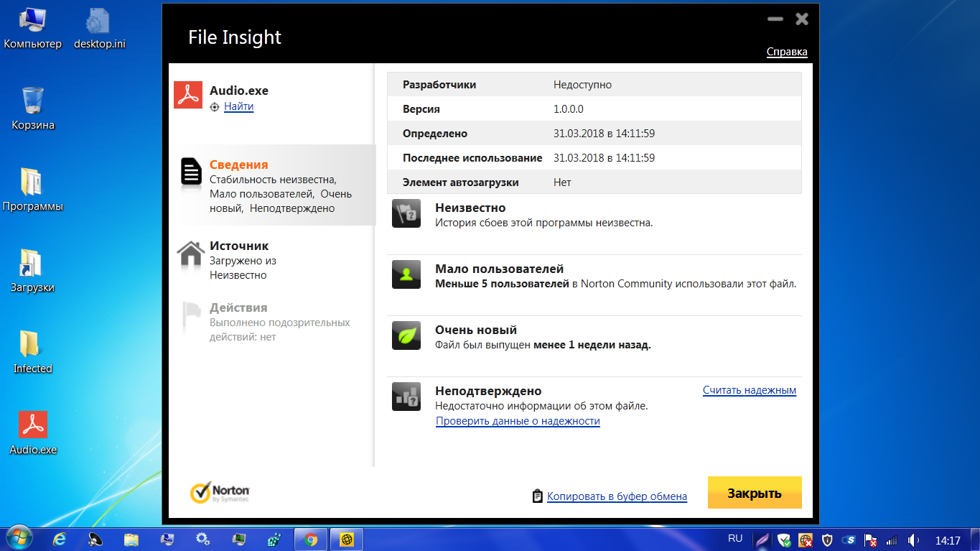Select the Audio.exe file on the desktop

coord(33,434)
